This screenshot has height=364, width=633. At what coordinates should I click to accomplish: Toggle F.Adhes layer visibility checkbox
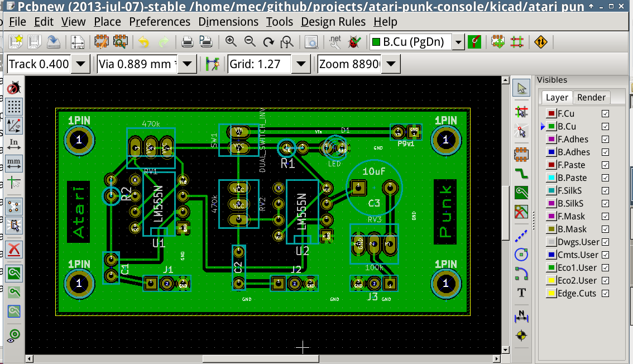605,139
